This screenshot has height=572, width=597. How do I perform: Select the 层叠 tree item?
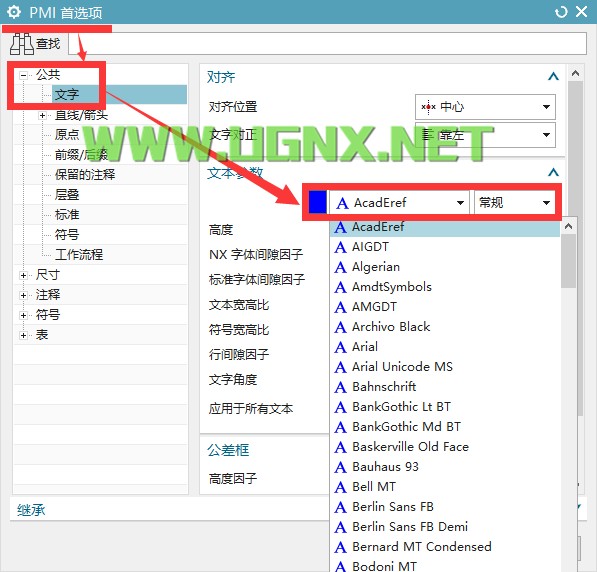[x=67, y=195]
